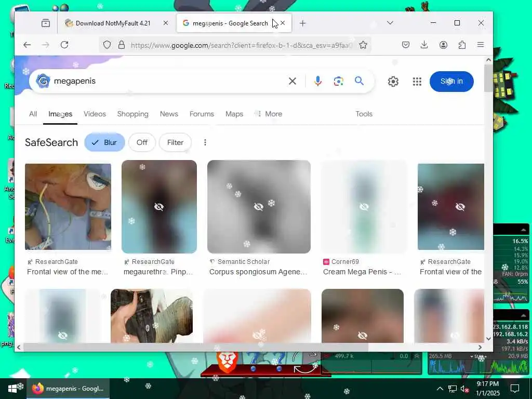Click the muted volume icon in system tray
This screenshot has height=399, width=532.
tap(464, 389)
